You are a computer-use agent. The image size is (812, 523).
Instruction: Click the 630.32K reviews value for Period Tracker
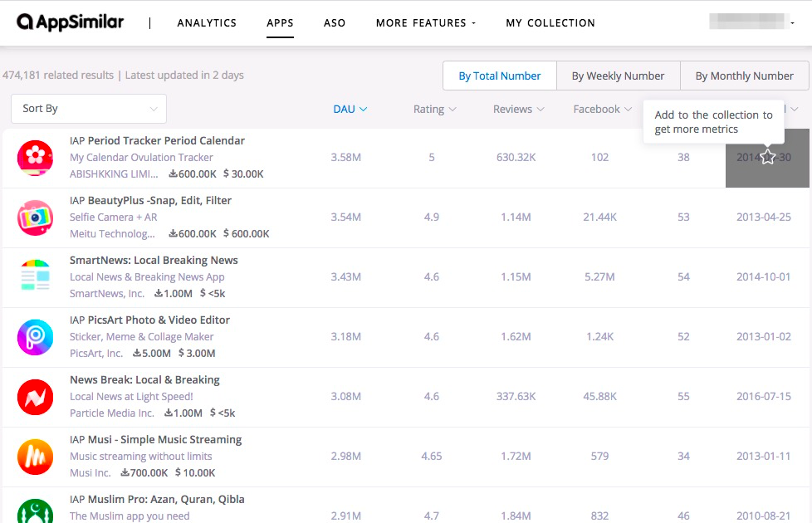516,158
